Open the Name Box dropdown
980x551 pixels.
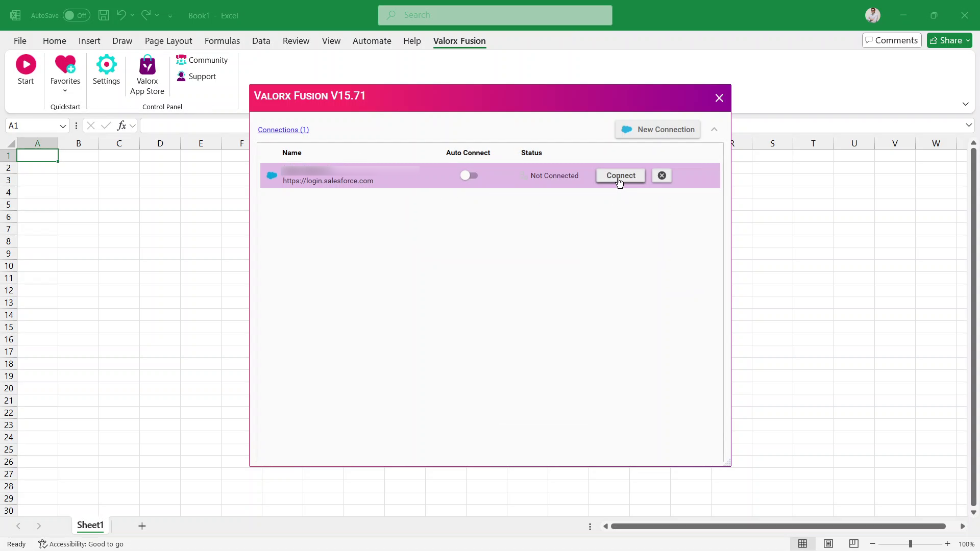63,126
